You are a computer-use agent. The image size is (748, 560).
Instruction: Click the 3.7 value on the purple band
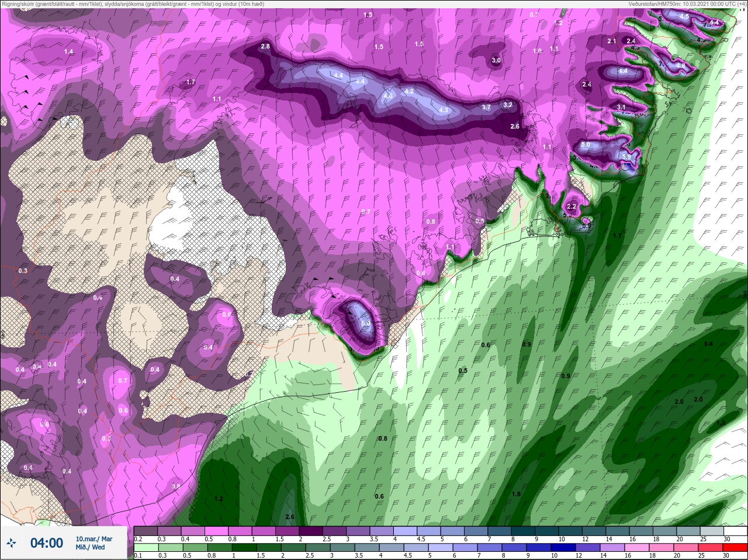[486, 107]
